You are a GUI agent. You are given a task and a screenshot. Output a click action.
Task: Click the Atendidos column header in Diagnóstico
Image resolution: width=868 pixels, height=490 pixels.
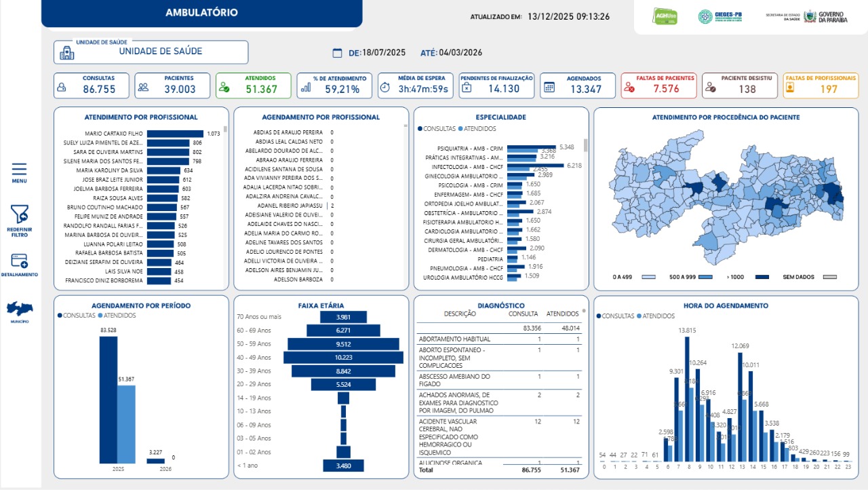click(x=562, y=314)
